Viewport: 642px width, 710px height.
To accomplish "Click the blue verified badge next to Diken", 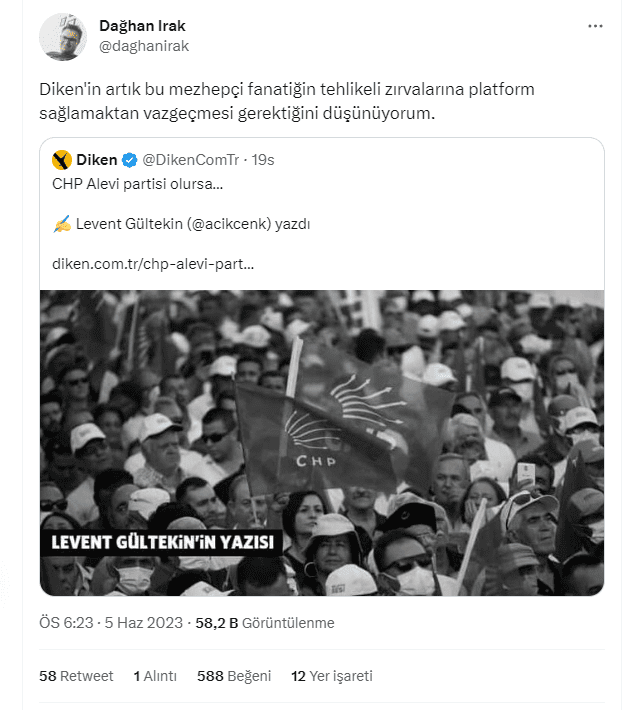I will pos(130,160).
